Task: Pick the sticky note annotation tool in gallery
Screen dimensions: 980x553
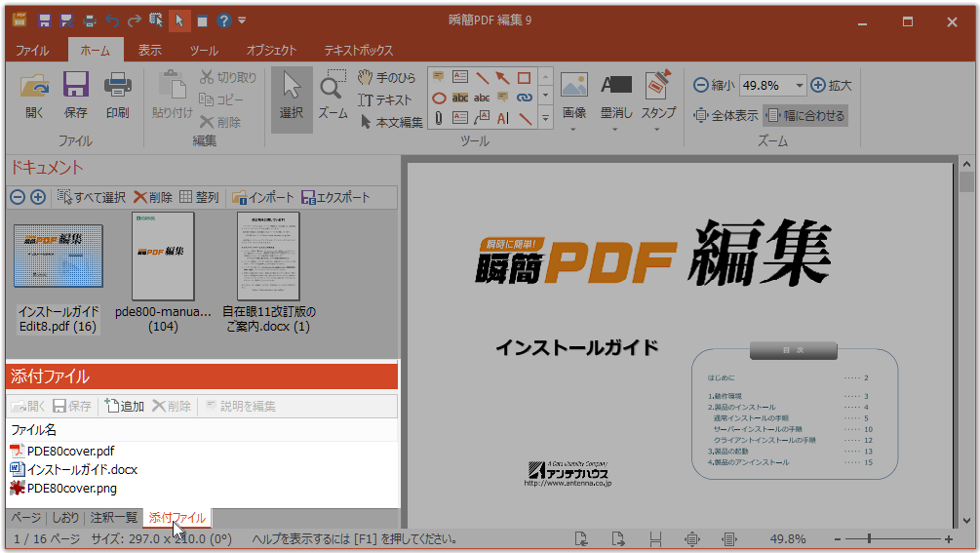Action: [x=439, y=77]
